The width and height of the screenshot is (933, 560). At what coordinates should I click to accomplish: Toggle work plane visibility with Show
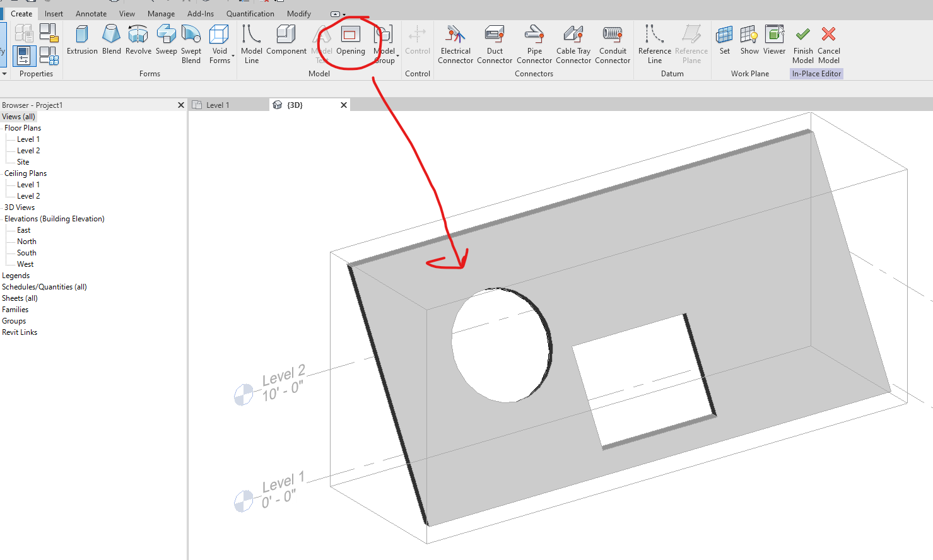pyautogui.click(x=749, y=42)
